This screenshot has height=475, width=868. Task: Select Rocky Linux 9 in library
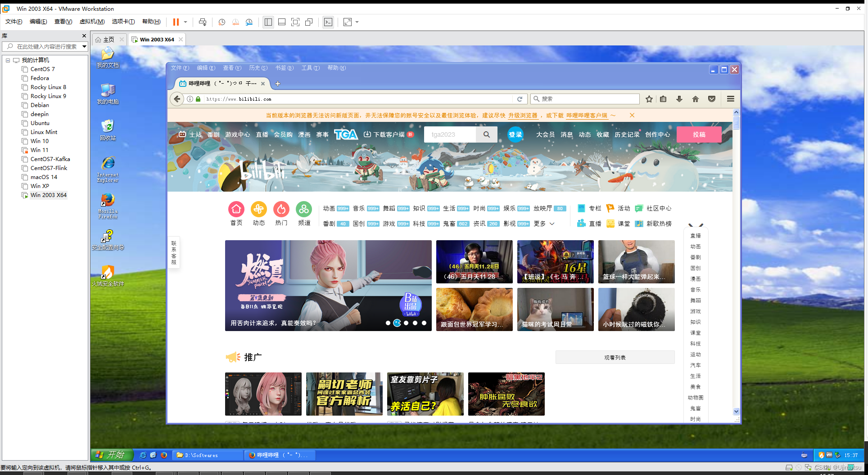[x=48, y=96]
